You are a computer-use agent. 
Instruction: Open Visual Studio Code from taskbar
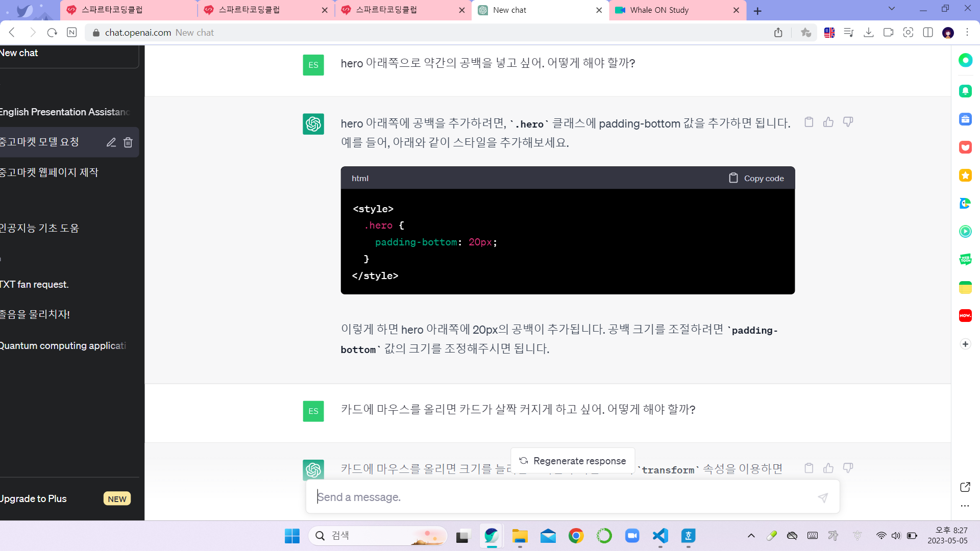660,536
